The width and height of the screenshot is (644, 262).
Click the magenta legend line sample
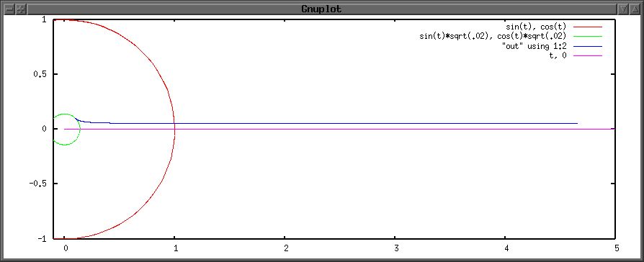pyautogui.click(x=586, y=55)
